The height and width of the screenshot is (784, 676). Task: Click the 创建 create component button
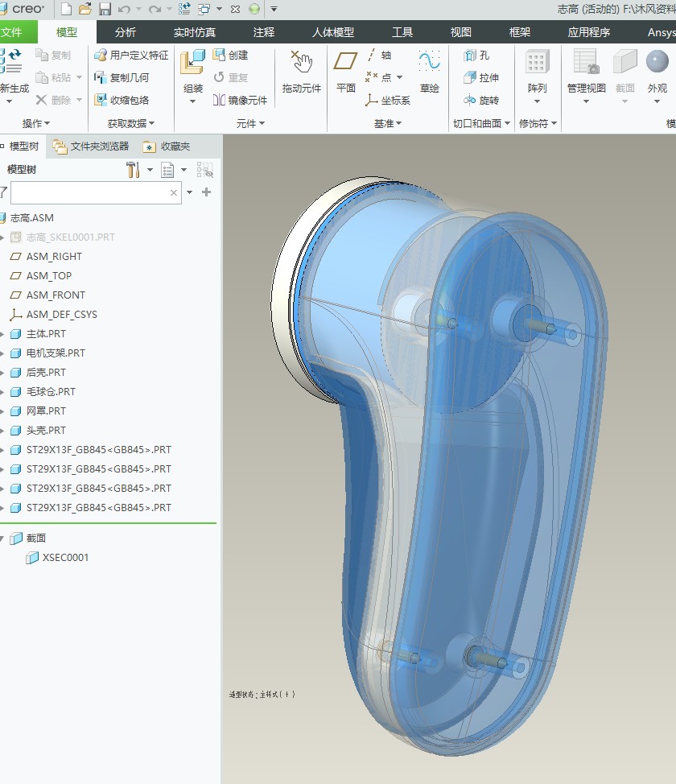coord(230,56)
